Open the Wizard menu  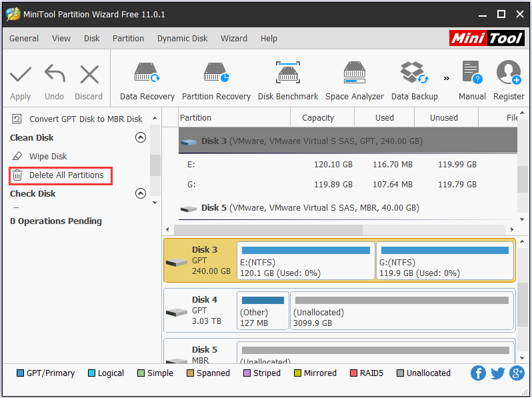234,39
